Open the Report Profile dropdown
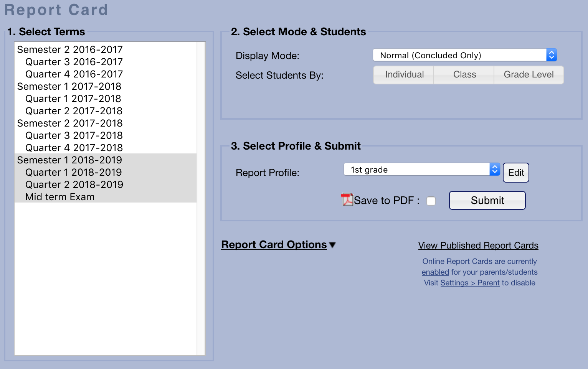588x369 pixels. point(421,170)
